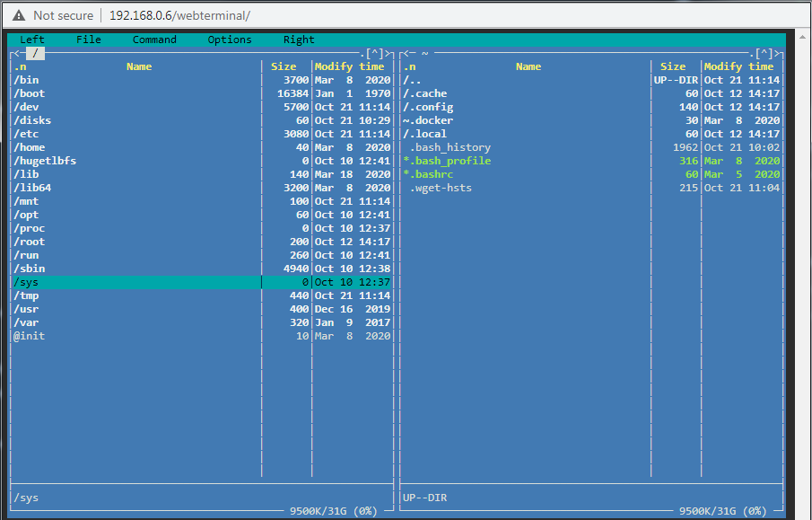The width and height of the screenshot is (812, 520).
Task: Sort left panel by Name column
Action: point(139,66)
